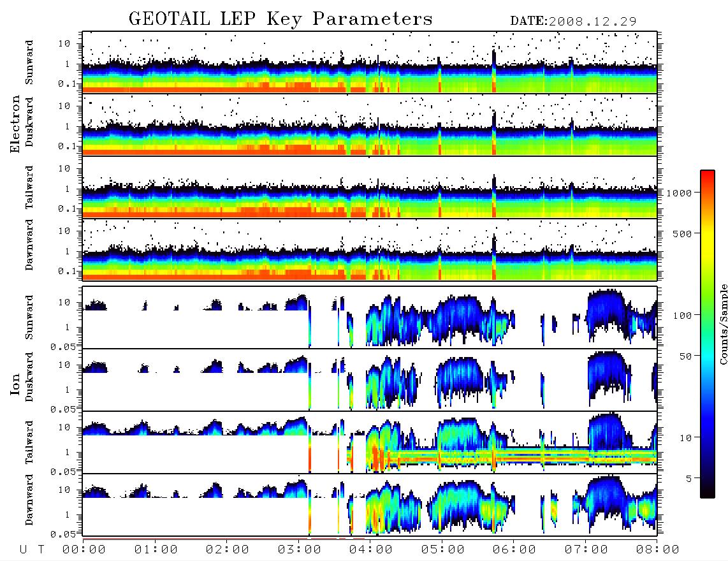Click the Ion "Duskward" panel label
The image size is (728, 561).
pyautogui.click(x=29, y=377)
